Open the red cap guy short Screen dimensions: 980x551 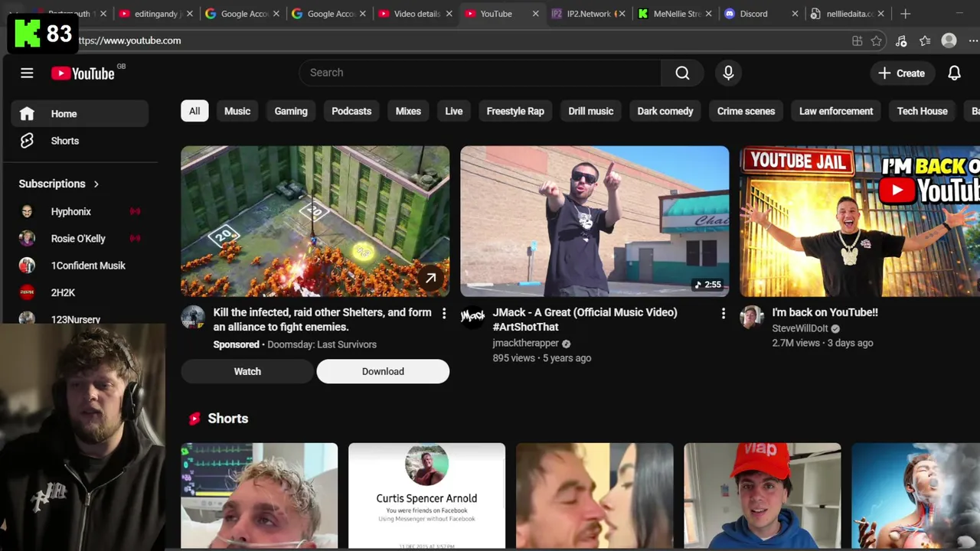click(762, 496)
